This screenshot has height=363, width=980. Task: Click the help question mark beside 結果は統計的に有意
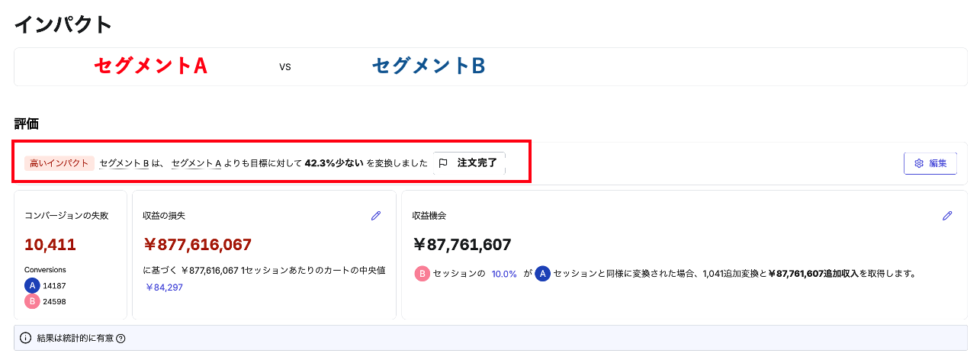(120, 339)
